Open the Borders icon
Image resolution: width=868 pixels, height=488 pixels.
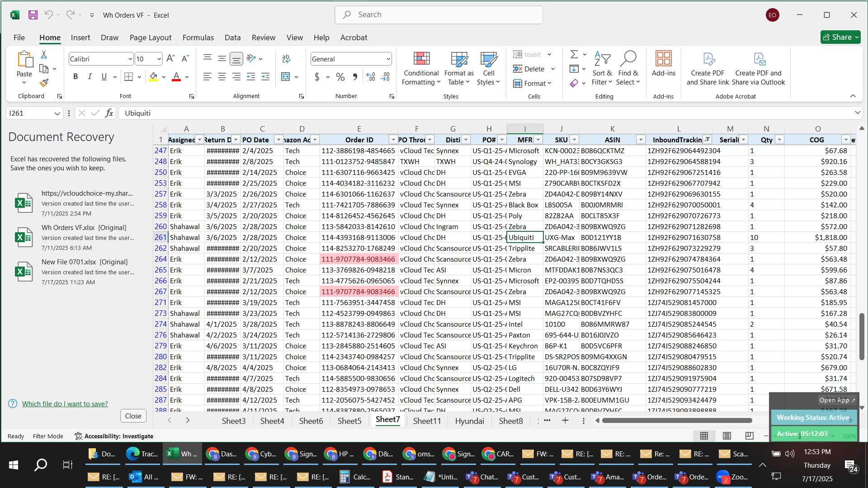[128, 77]
